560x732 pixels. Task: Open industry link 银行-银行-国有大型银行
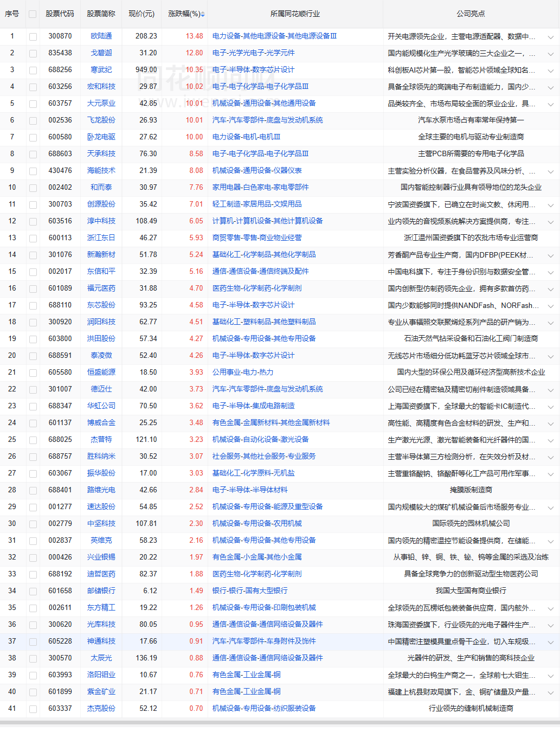click(x=250, y=590)
